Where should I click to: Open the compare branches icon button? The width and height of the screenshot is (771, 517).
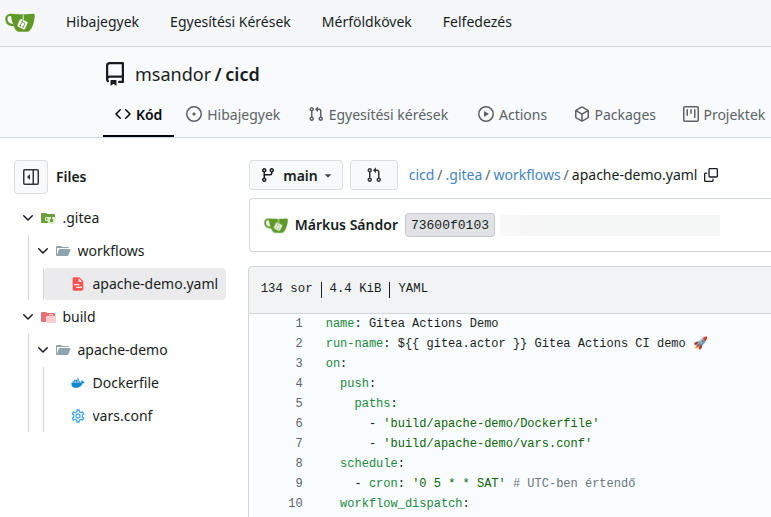(x=374, y=175)
